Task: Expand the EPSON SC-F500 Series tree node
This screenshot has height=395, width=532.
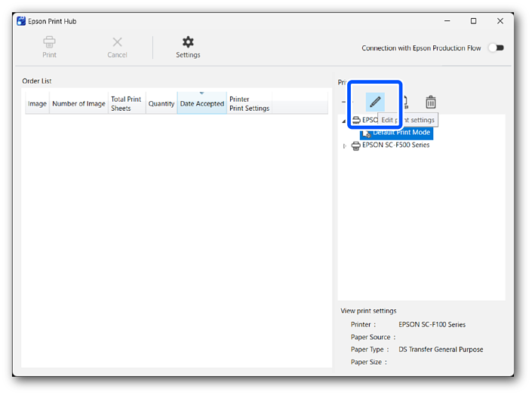Action: point(346,145)
